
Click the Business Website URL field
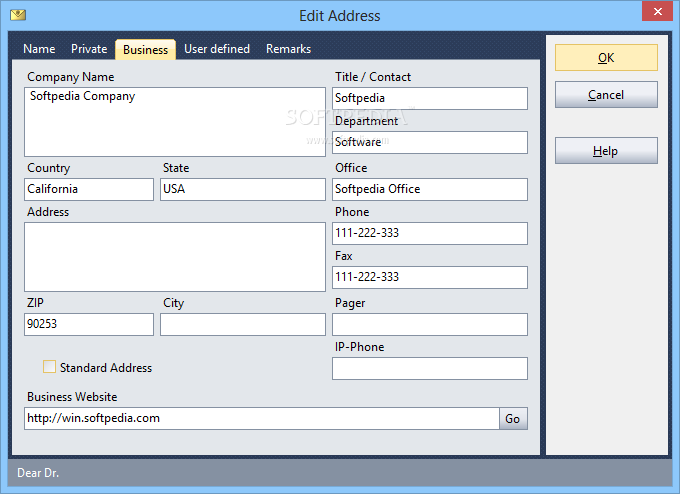point(262,419)
